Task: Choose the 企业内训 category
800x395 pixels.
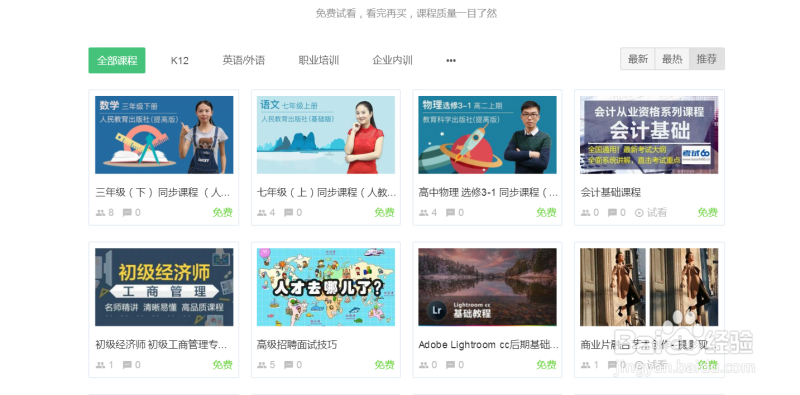Action: pos(392,60)
